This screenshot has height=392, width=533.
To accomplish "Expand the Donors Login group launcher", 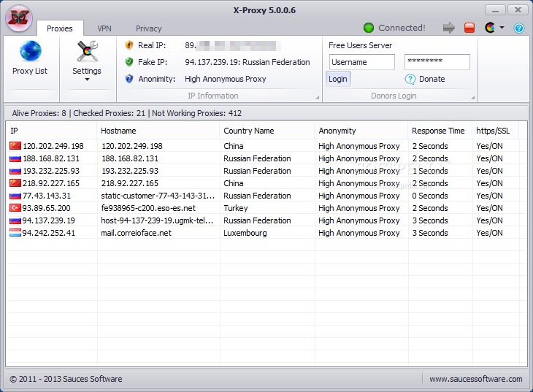I will click(x=473, y=98).
